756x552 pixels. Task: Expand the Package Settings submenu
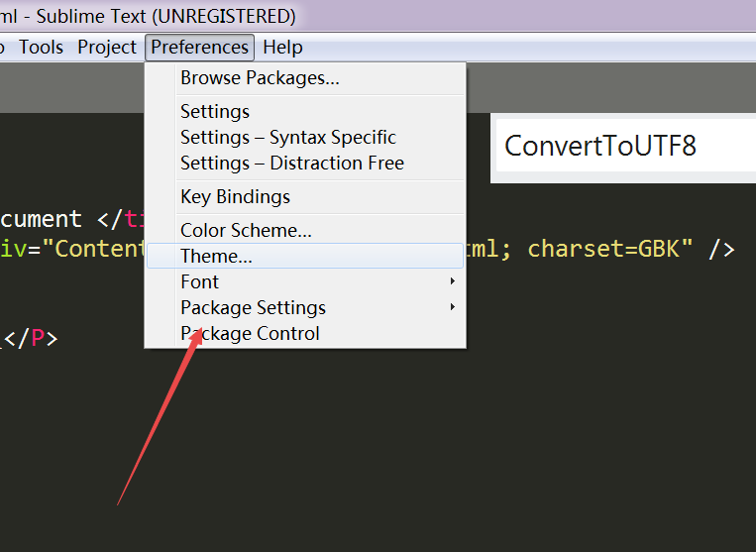pyautogui.click(x=305, y=307)
